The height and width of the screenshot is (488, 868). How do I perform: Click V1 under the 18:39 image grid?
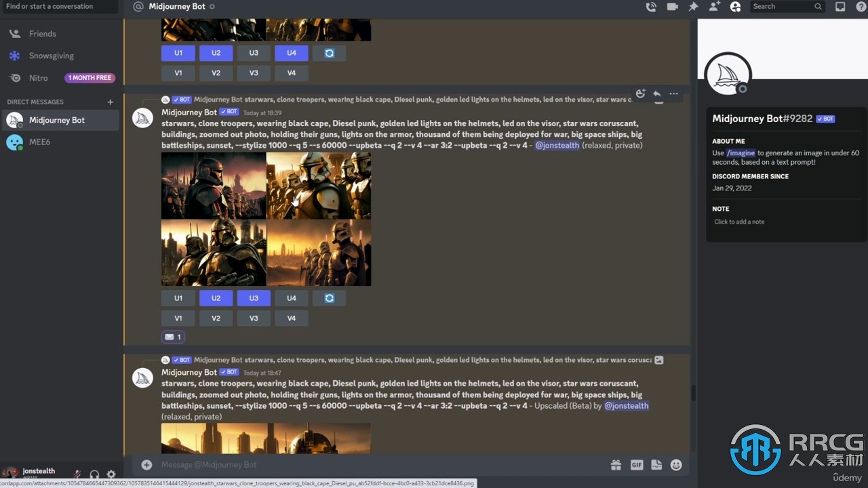coord(178,319)
